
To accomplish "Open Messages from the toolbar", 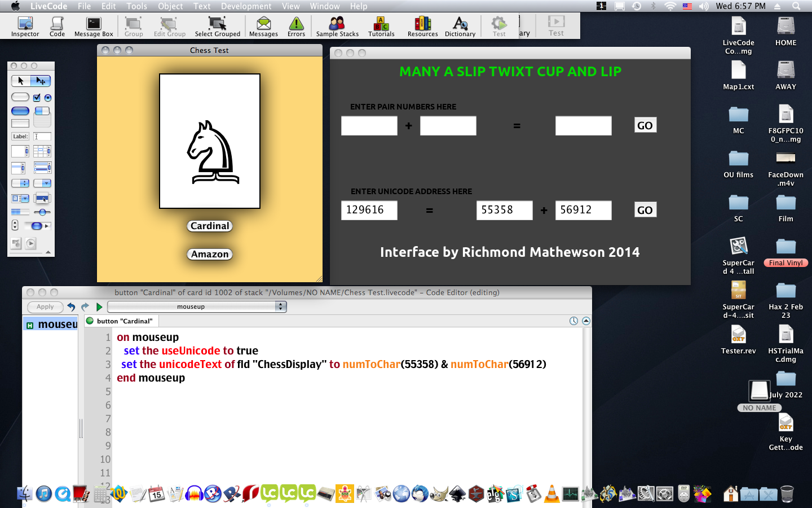I will pyautogui.click(x=263, y=27).
